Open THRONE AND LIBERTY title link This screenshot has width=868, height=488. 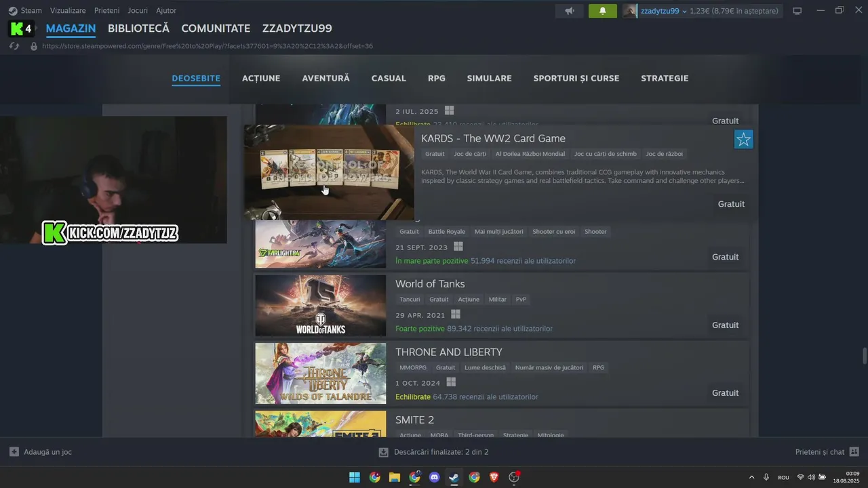tap(449, 352)
